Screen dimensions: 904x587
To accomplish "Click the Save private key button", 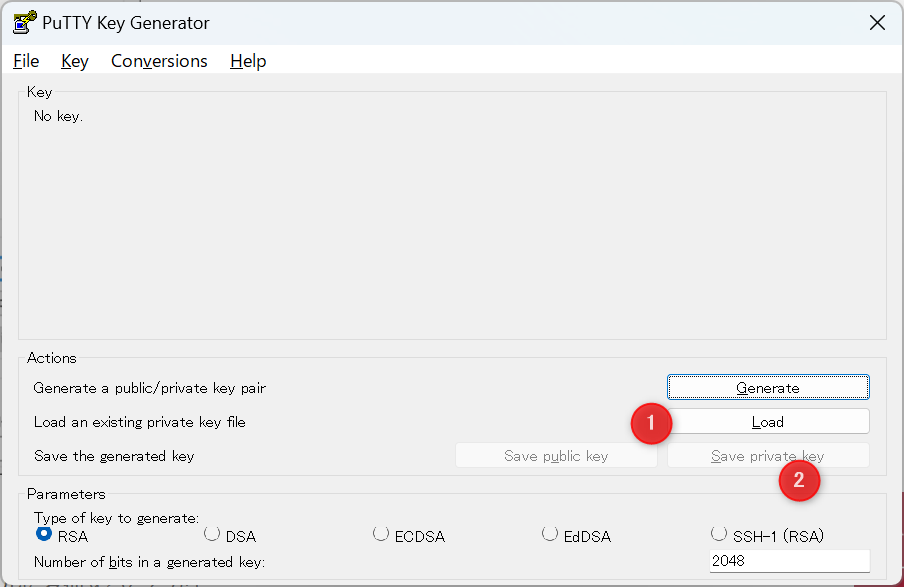I will (x=768, y=456).
